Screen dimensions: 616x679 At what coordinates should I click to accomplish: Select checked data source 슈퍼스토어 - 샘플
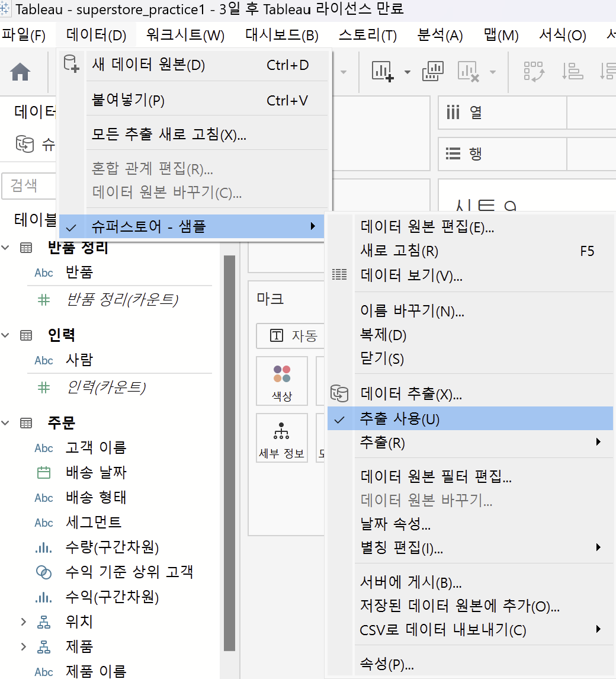(191, 226)
